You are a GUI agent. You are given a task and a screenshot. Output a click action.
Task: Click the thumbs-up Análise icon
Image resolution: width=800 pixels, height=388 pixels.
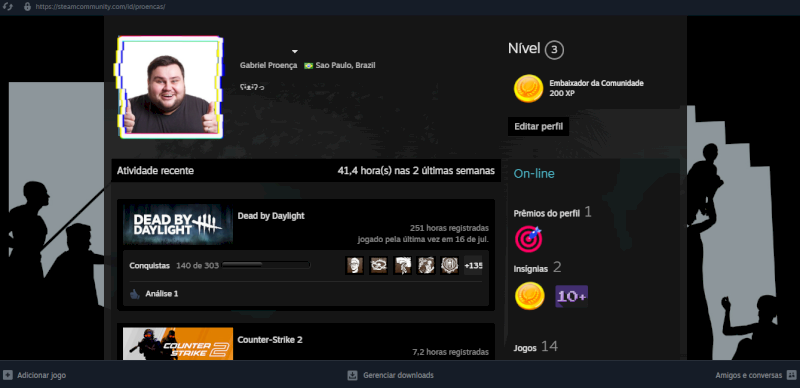coord(135,294)
